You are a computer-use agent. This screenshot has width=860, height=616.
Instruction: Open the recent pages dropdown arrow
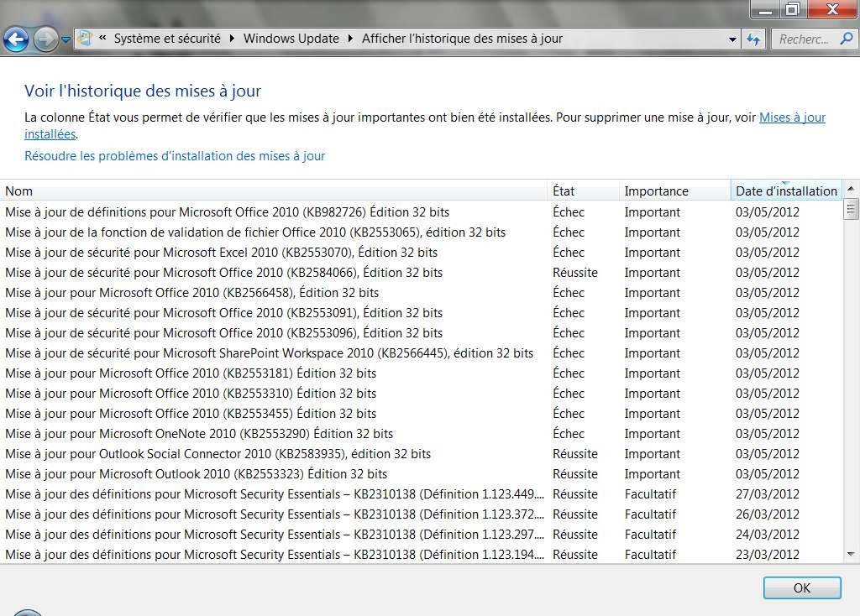click(66, 39)
